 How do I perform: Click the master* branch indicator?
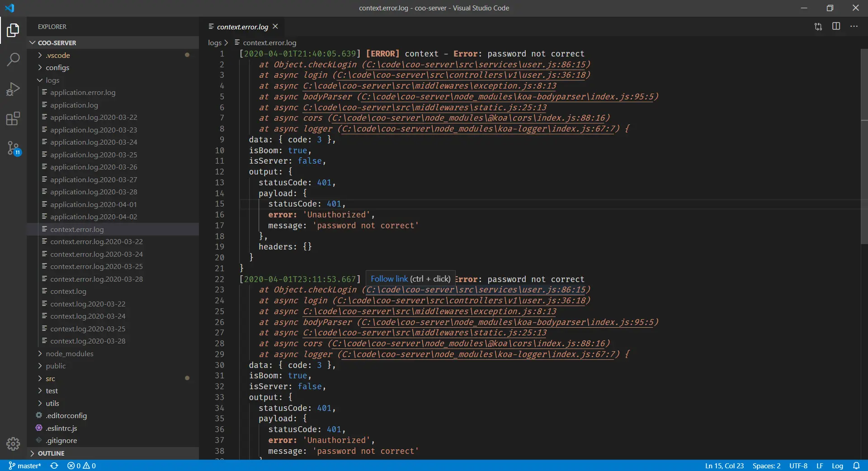[x=25, y=466]
